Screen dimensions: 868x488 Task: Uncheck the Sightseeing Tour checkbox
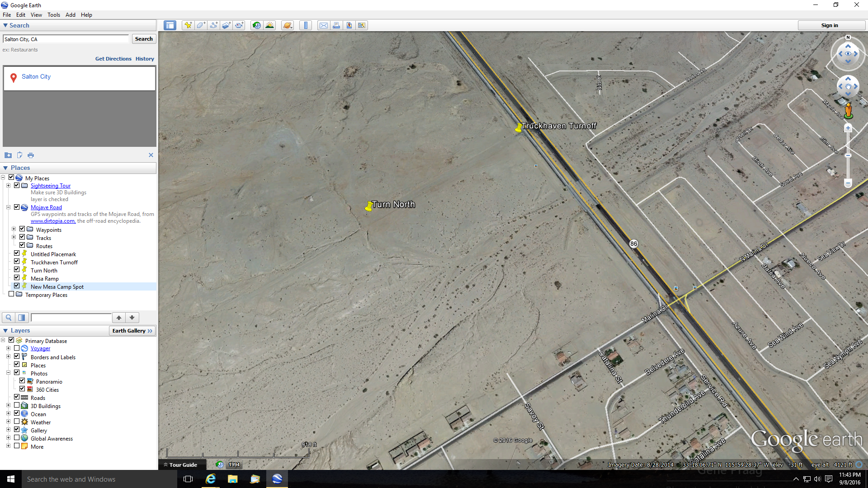pyautogui.click(x=17, y=185)
